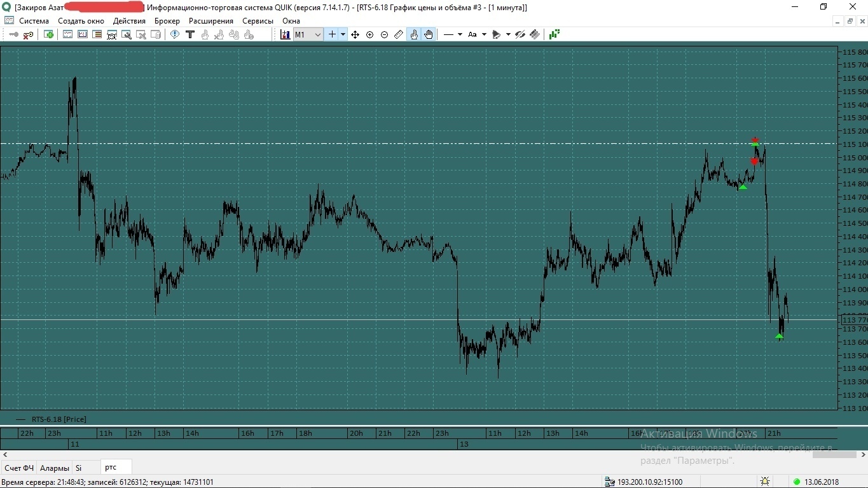Click the 23h label before date 13
This screenshot has height=488, width=868.
click(441, 433)
